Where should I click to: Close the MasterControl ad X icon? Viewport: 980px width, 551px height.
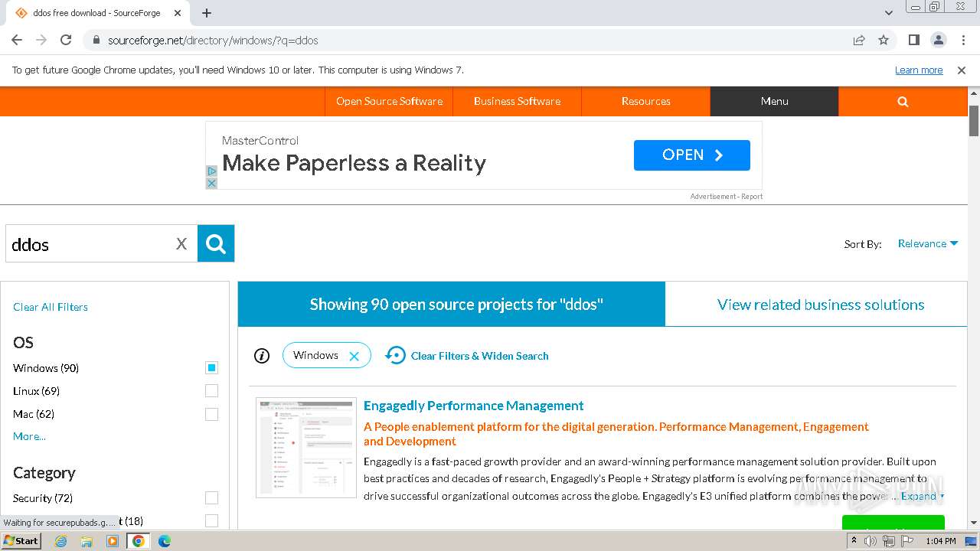click(211, 184)
